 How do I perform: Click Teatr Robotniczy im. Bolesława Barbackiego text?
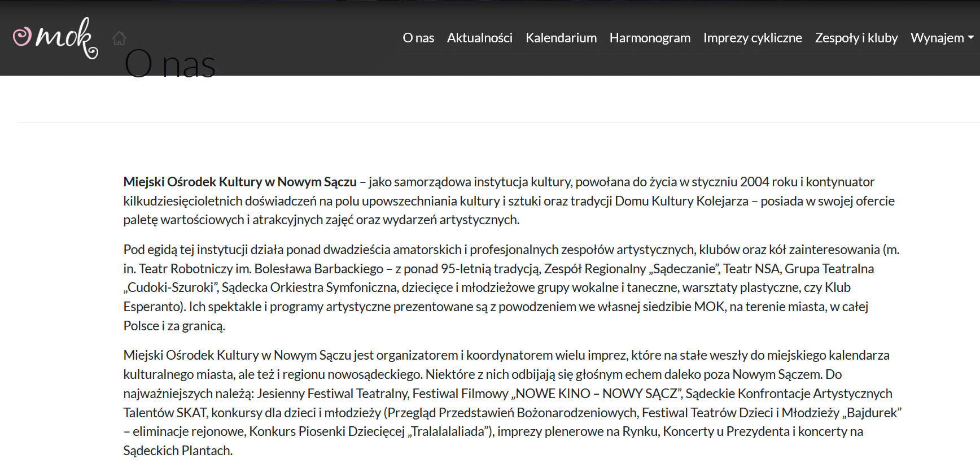pos(261,269)
